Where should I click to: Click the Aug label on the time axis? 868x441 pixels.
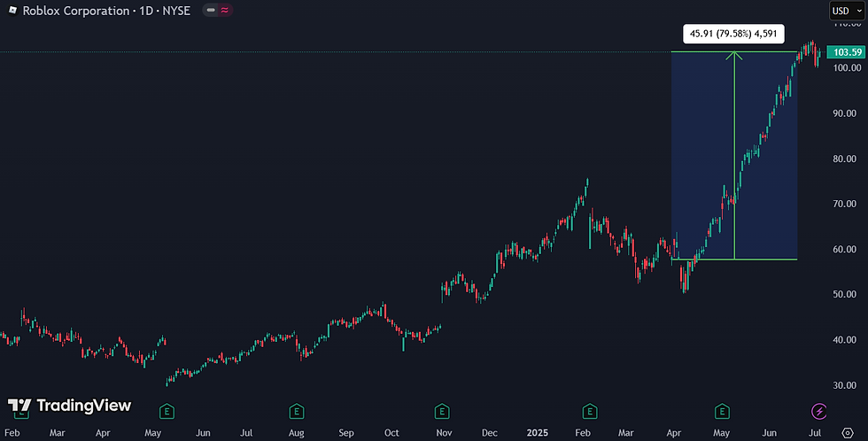pyautogui.click(x=296, y=433)
